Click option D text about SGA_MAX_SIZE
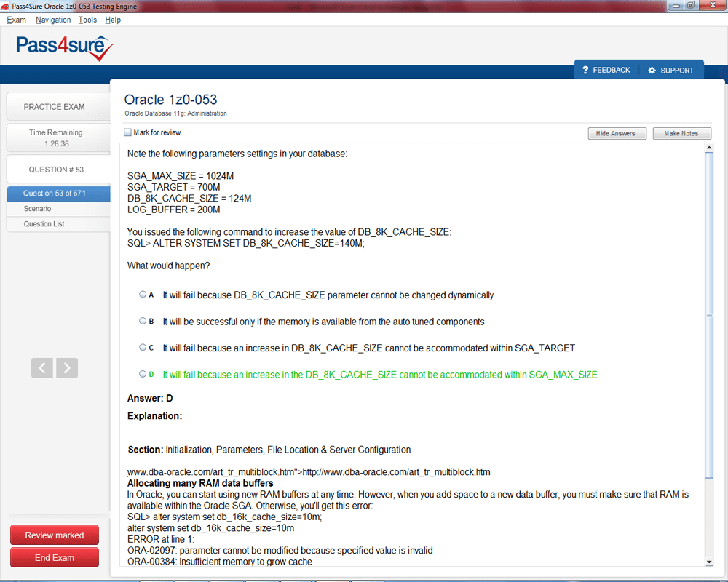 click(x=380, y=375)
